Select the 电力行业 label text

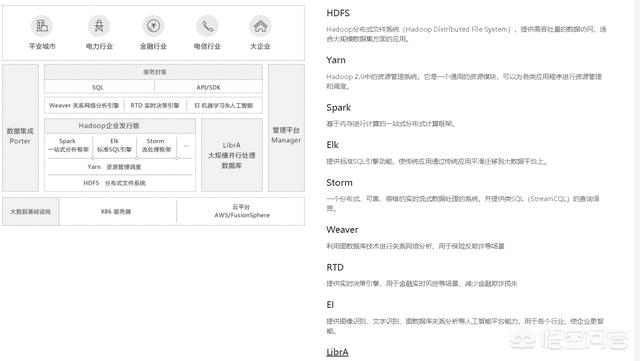[99, 46]
